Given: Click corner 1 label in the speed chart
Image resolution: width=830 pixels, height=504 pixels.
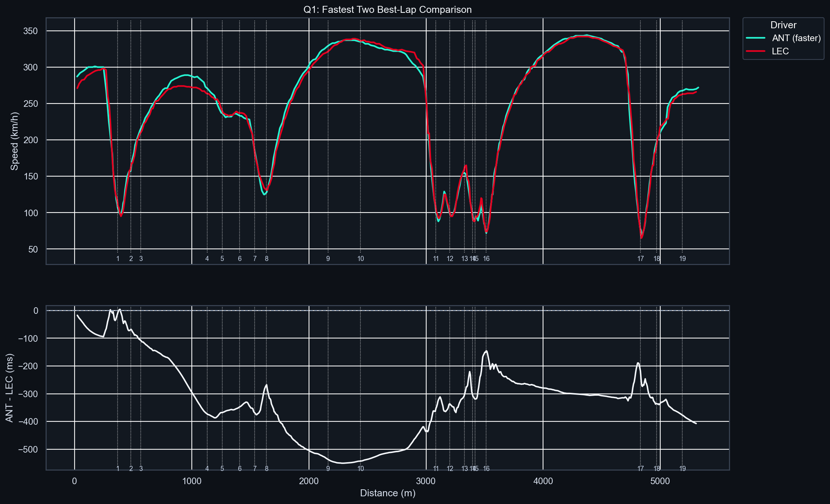Looking at the screenshot, I should click(118, 259).
